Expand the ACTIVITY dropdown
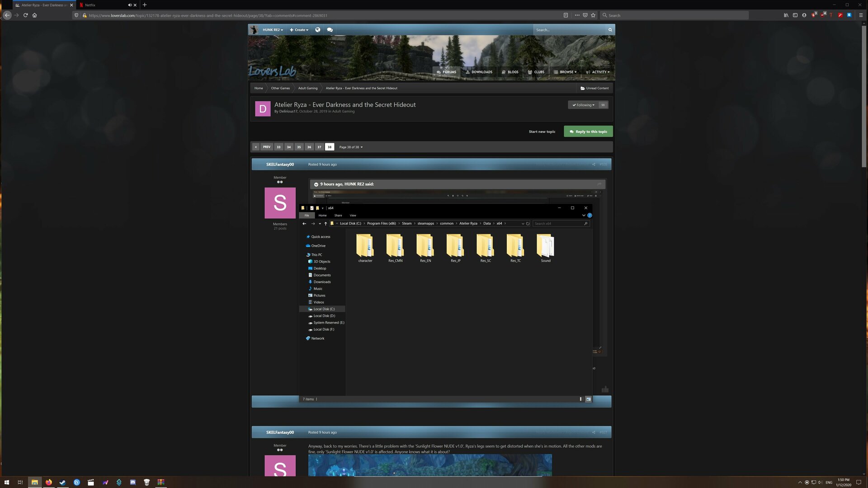This screenshot has height=488, width=868. click(x=598, y=72)
